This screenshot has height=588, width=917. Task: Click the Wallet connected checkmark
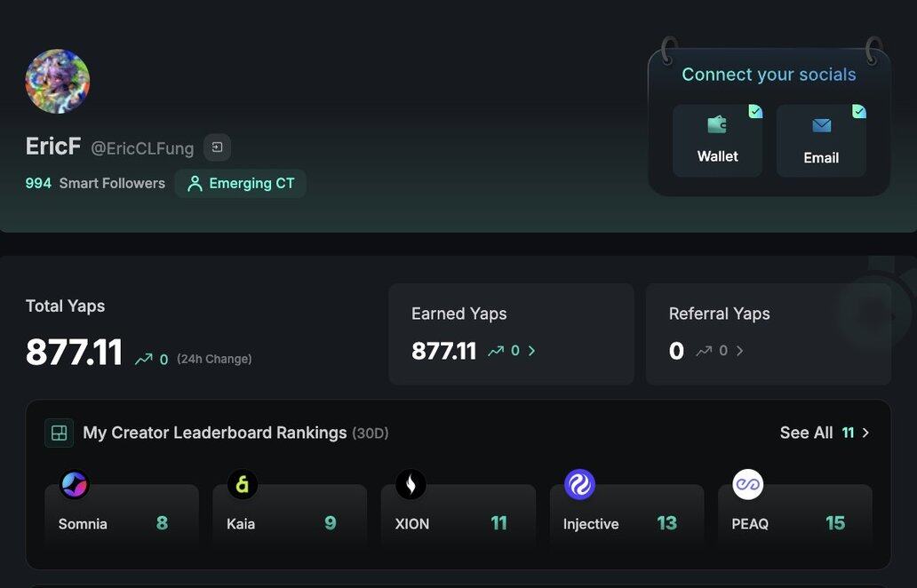(755, 111)
